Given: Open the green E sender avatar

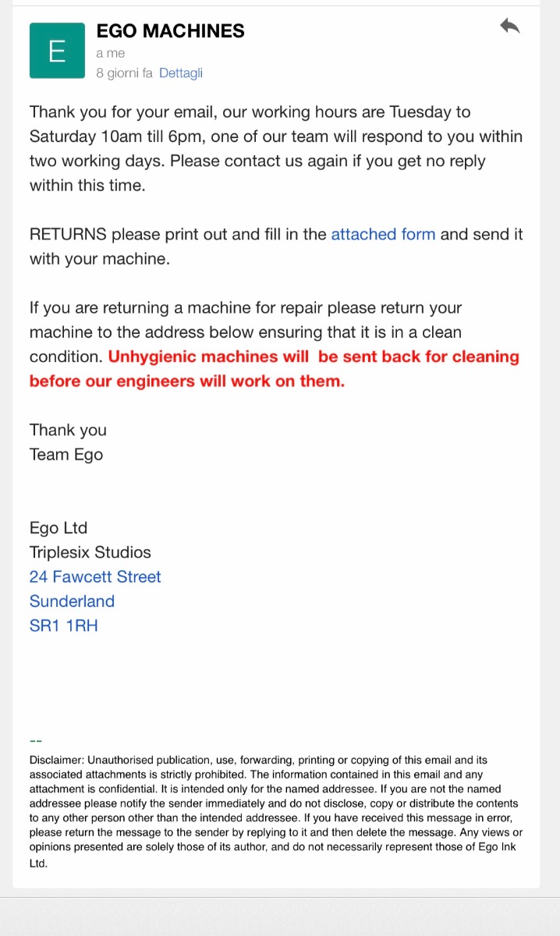Looking at the screenshot, I should tap(57, 51).
